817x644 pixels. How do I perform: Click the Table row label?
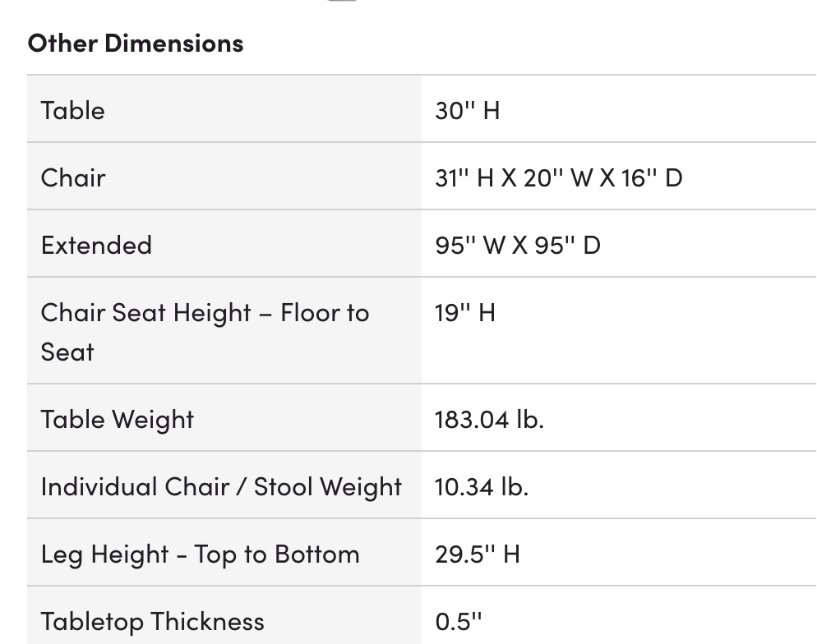pyautogui.click(x=73, y=110)
